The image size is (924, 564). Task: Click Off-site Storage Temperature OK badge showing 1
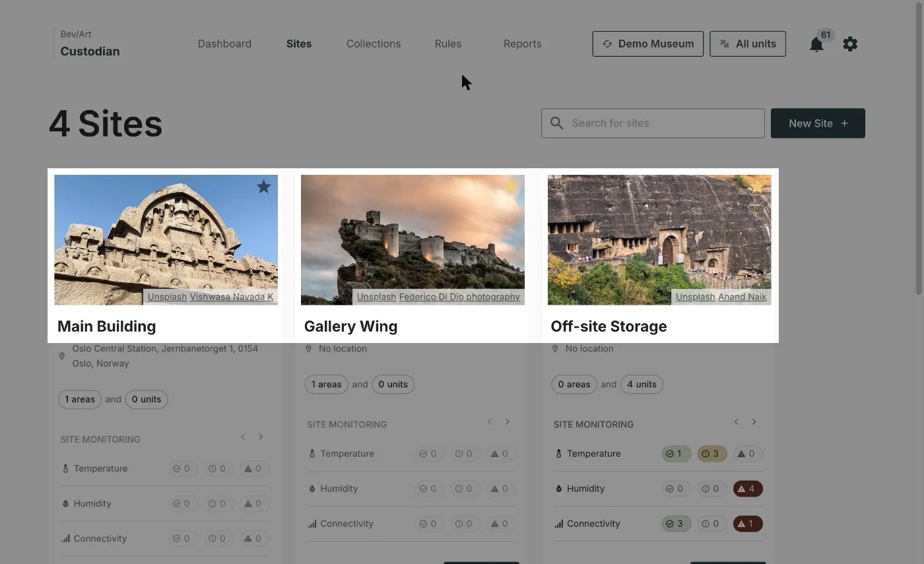676,454
